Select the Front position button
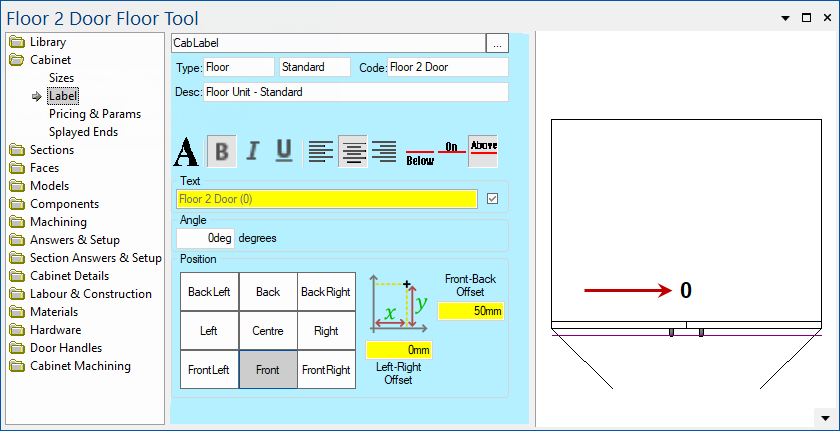 [268, 369]
